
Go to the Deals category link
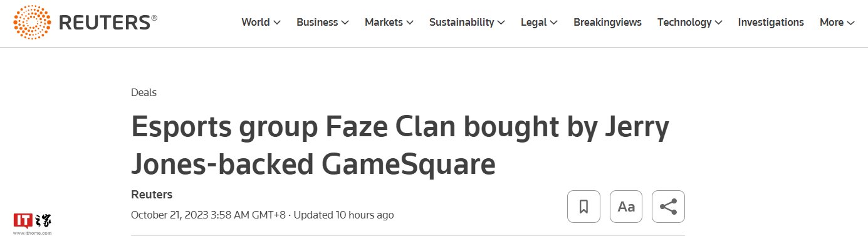(144, 92)
